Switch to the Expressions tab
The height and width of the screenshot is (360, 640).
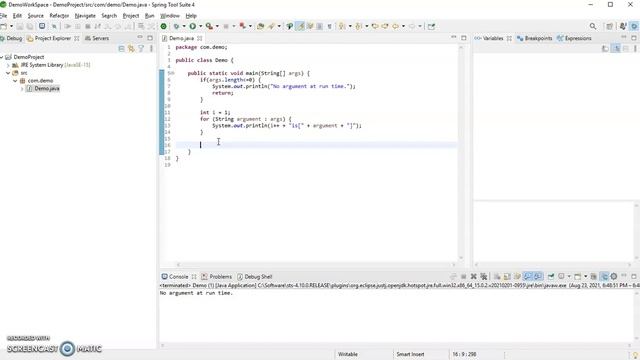tap(574, 38)
